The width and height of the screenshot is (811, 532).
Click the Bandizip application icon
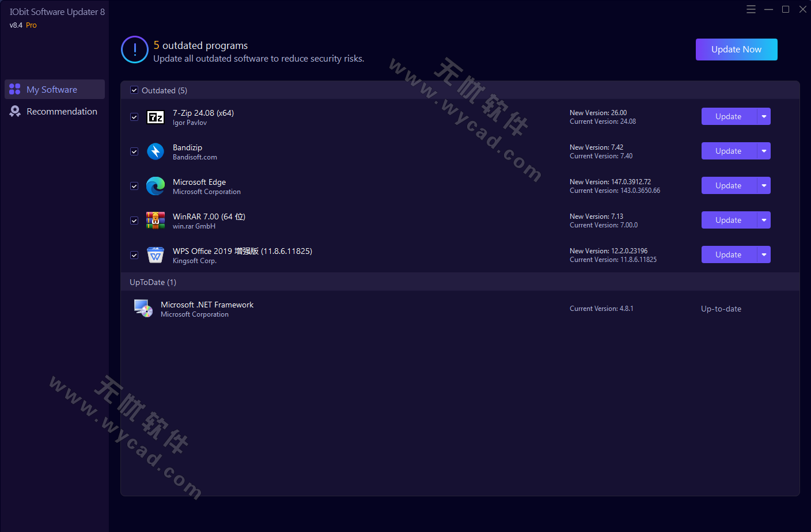click(156, 151)
